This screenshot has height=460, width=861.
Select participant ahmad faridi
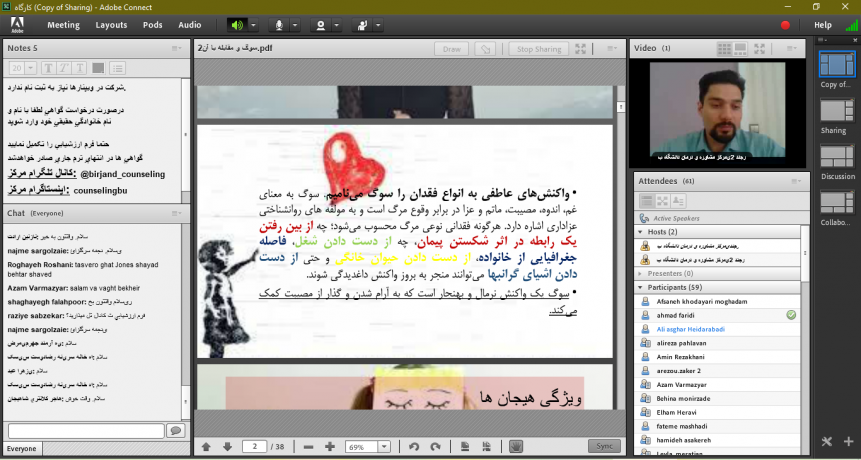pos(718,315)
